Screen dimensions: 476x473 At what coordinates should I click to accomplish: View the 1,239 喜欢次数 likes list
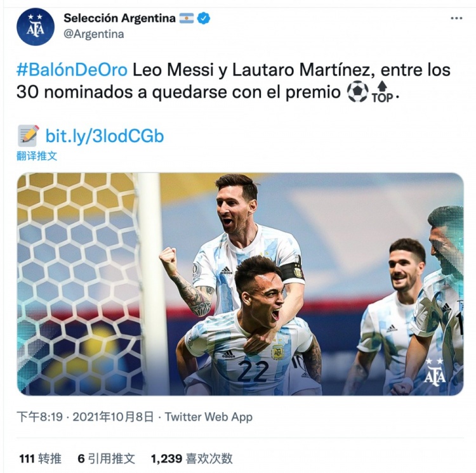[192, 458]
